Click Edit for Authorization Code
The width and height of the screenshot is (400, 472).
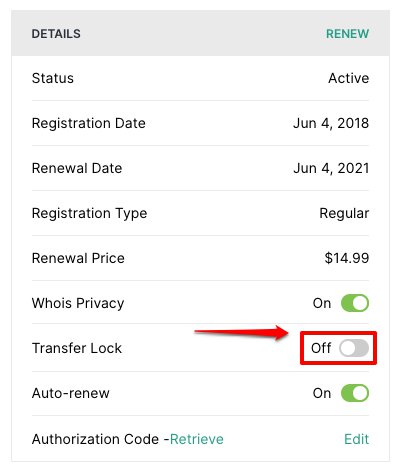point(357,439)
